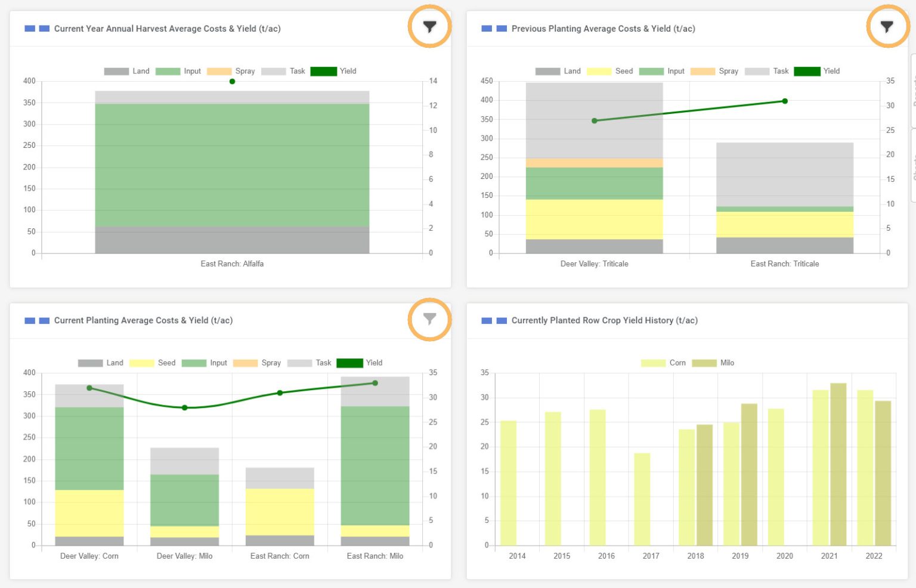Open the filter for Previous Planting chart
Image resolution: width=916 pixels, height=588 pixels.
point(887,26)
